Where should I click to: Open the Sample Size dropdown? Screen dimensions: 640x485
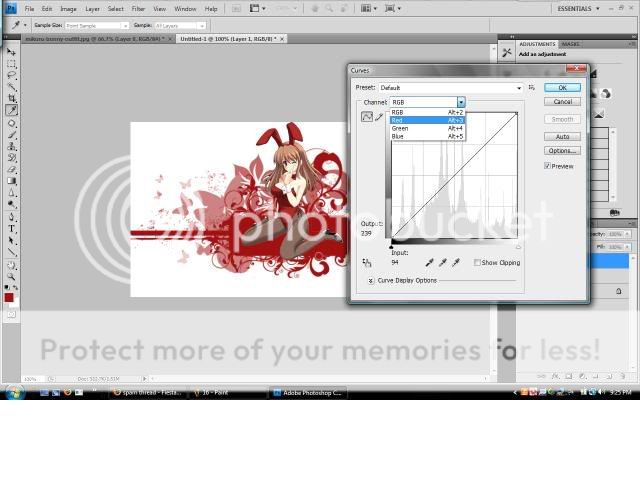click(x=97, y=25)
